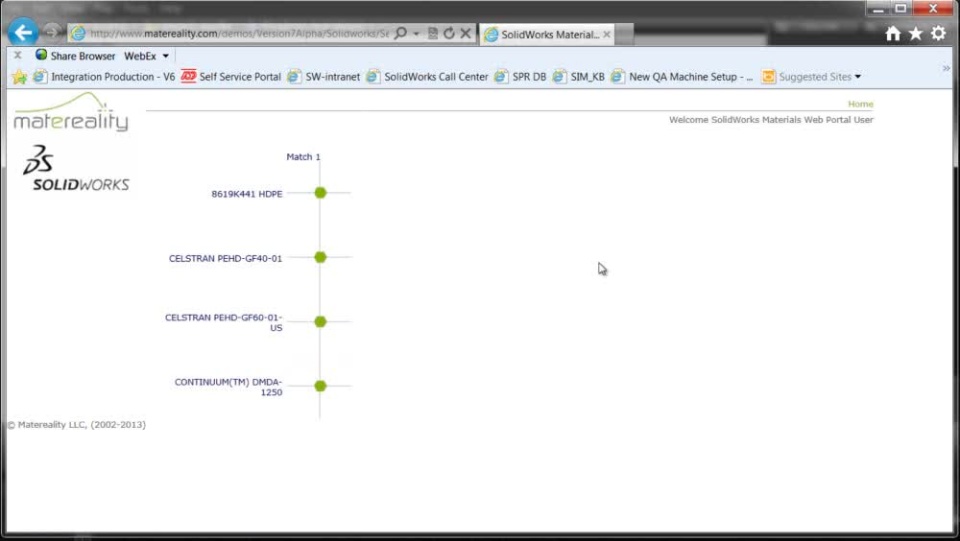960x541 pixels.
Task: Close the SolidWorks Material tab
Action: tap(607, 34)
